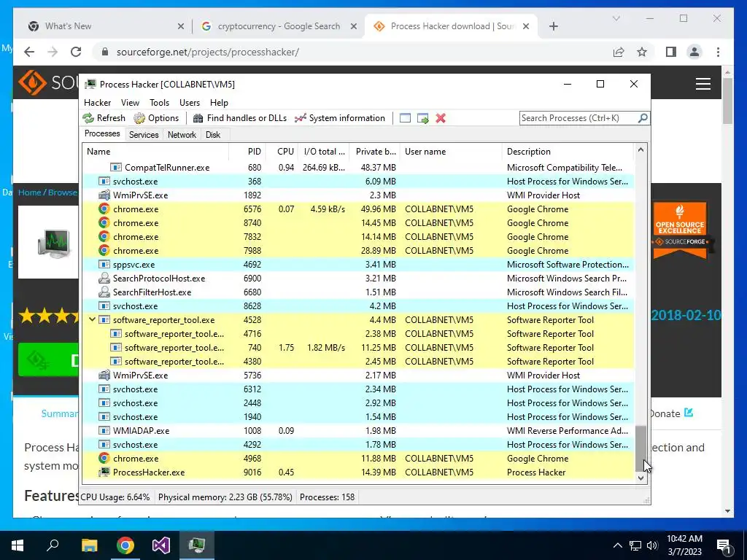Sort by the CPU column header

tap(282, 152)
